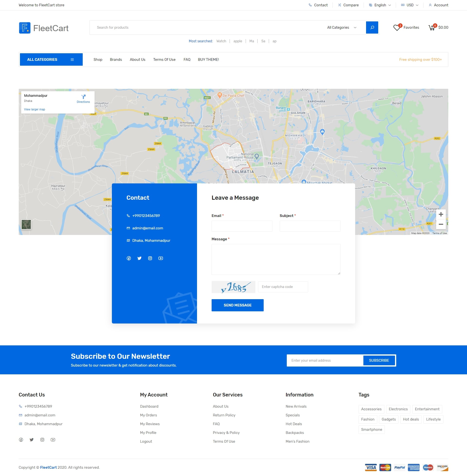The width and height of the screenshot is (467, 476).
Task: Click the search magnifier icon
Action: (372, 27)
